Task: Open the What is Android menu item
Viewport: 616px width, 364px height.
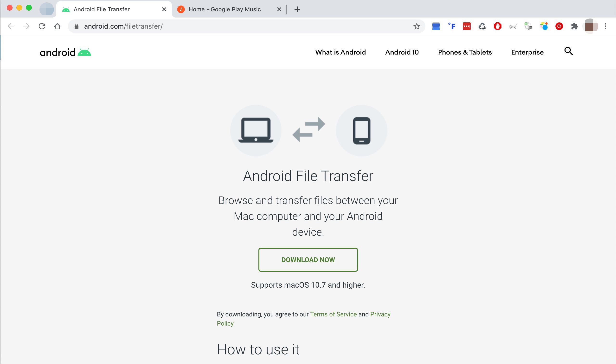Action: (x=340, y=52)
